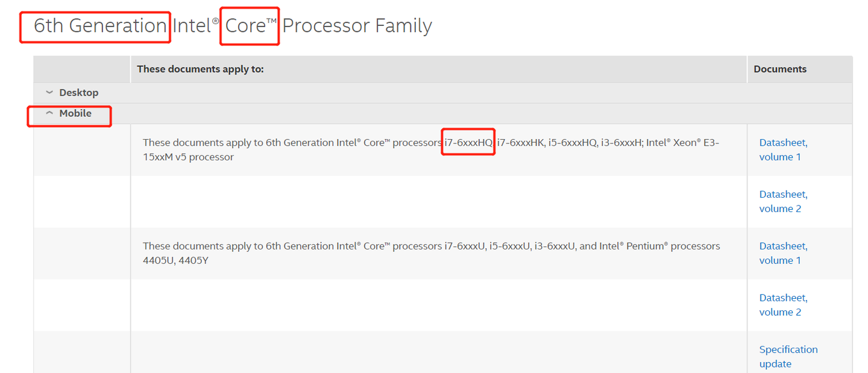Select the Desktop row label

[78, 93]
